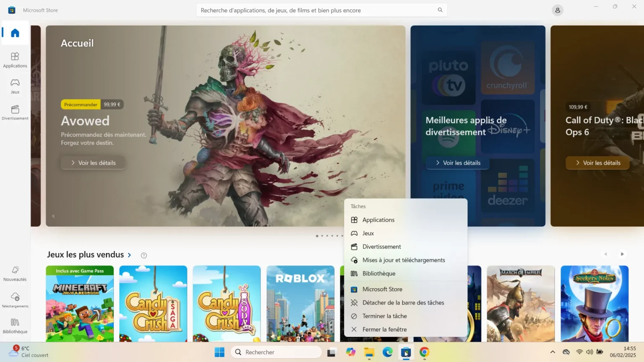This screenshot has height=362, width=644.
Task: Choose Terminer la tâche in jump list
Action: coord(384,316)
